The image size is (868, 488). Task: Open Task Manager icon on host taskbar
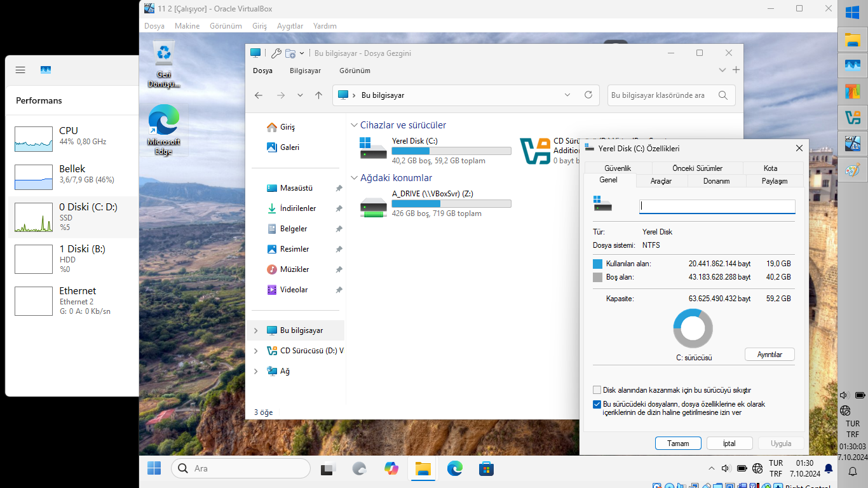point(853,65)
